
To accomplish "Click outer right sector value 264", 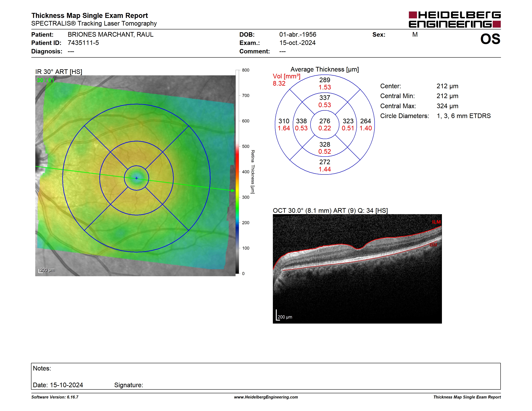I will (366, 121).
